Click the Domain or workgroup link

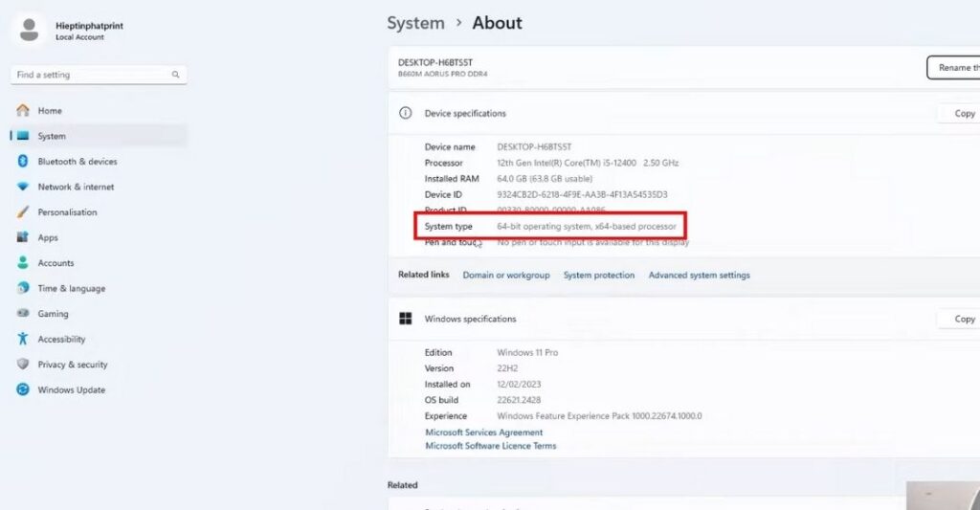(506, 276)
